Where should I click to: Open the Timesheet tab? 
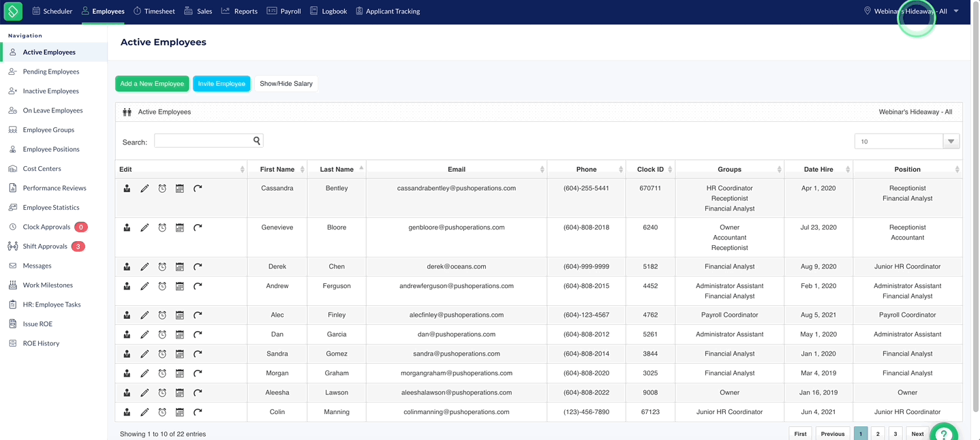[x=154, y=11]
